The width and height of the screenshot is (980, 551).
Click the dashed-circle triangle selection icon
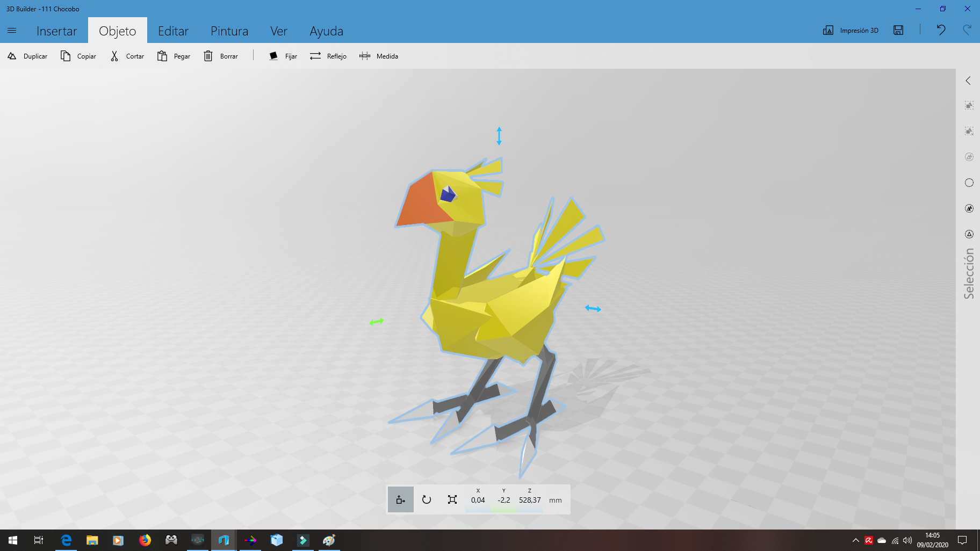[969, 234]
